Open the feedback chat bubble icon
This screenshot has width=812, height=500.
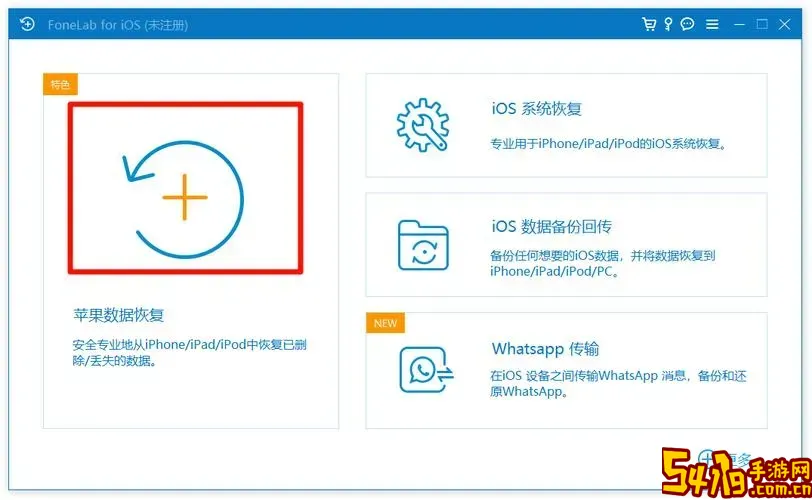coord(687,24)
